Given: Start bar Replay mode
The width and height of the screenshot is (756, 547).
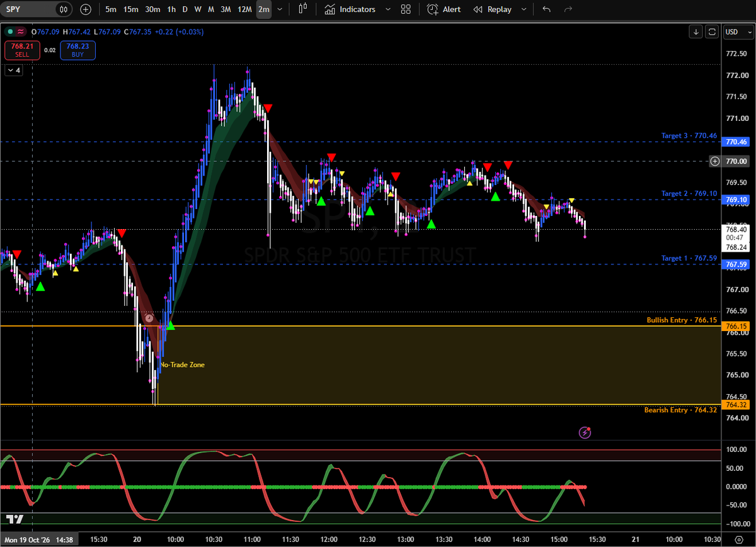Looking at the screenshot, I should tap(493, 9).
